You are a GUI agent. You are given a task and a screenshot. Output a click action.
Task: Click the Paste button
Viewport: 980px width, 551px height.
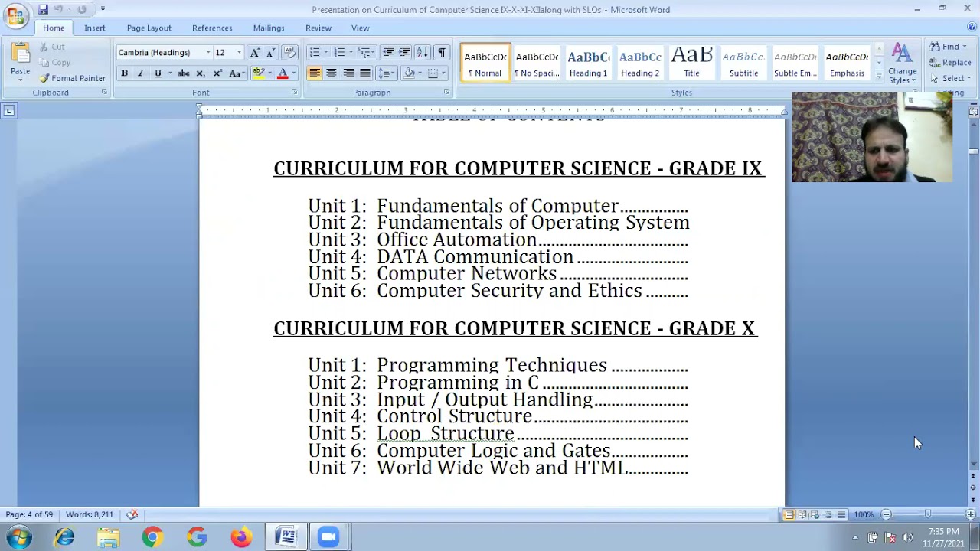point(20,60)
